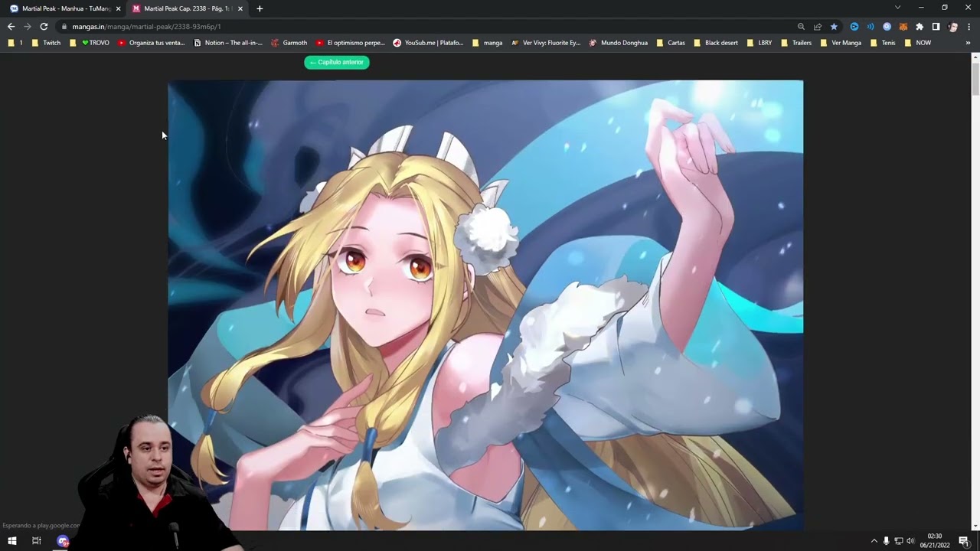
Task: Open the Twitch bookmark folder
Action: pos(46,43)
